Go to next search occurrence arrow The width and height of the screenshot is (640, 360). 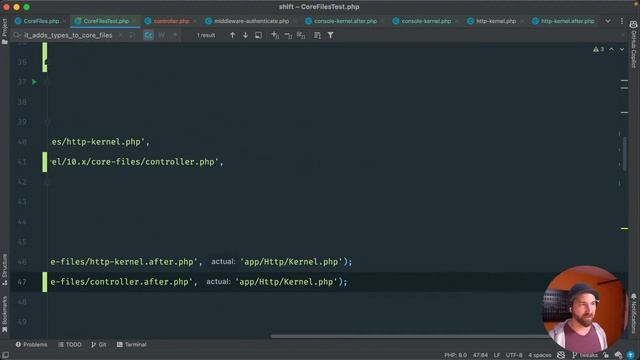click(245, 36)
